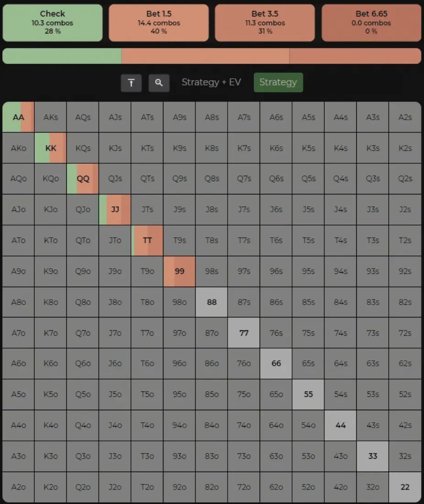Select the 99 hand cell
This screenshot has width=424, height=504.
(x=179, y=271)
